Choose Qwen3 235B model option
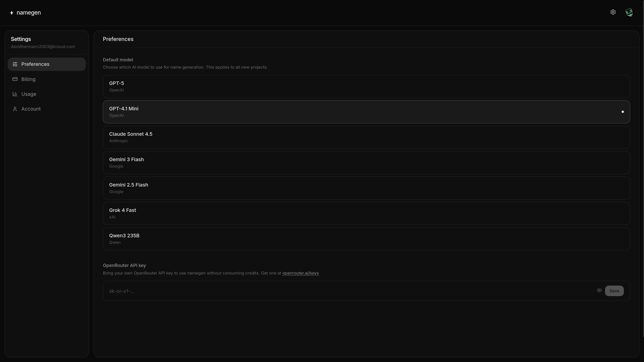The image size is (644, 362). coord(366,239)
